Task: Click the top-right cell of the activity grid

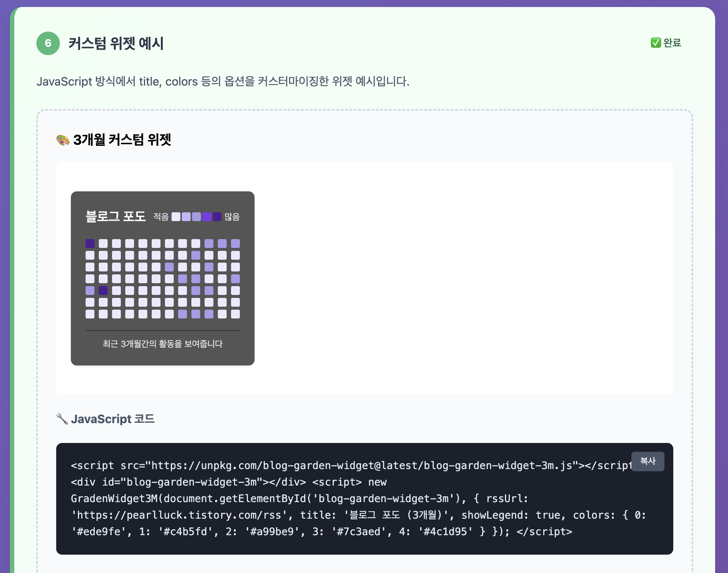Action: tap(235, 244)
